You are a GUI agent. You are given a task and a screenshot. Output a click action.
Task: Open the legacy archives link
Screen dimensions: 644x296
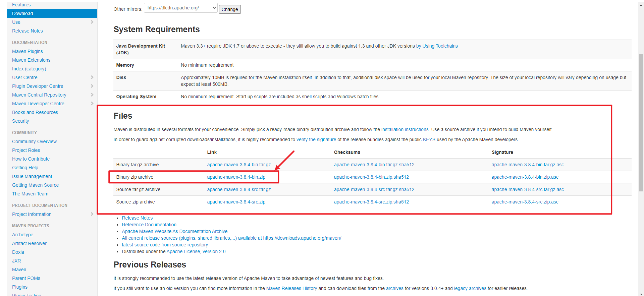470,288
